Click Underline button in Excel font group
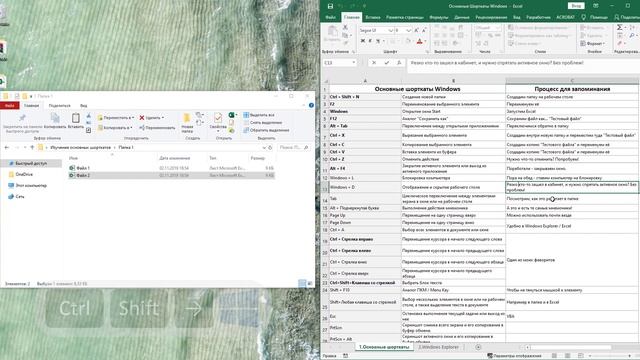Screen dimensions: 640x360 (x=378, y=41)
